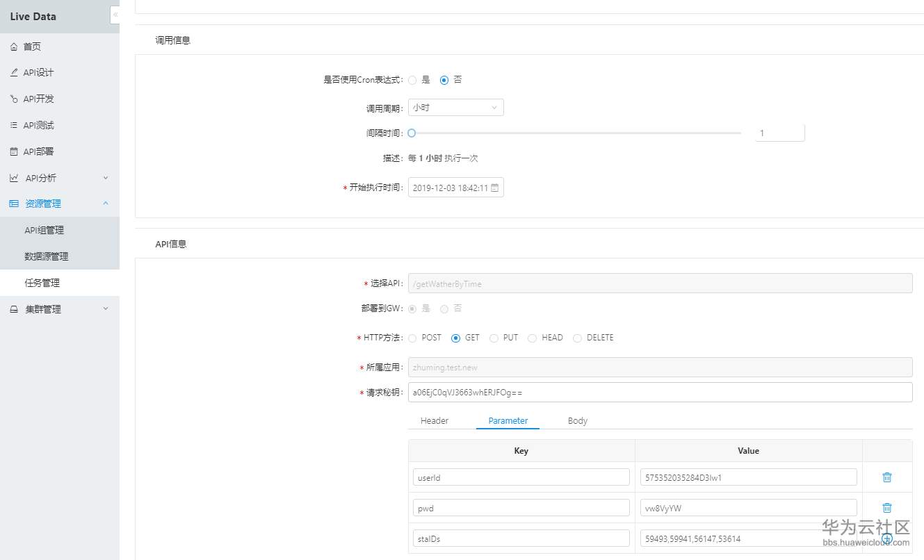
Task: Switch to the Header tab
Action: pyautogui.click(x=435, y=420)
